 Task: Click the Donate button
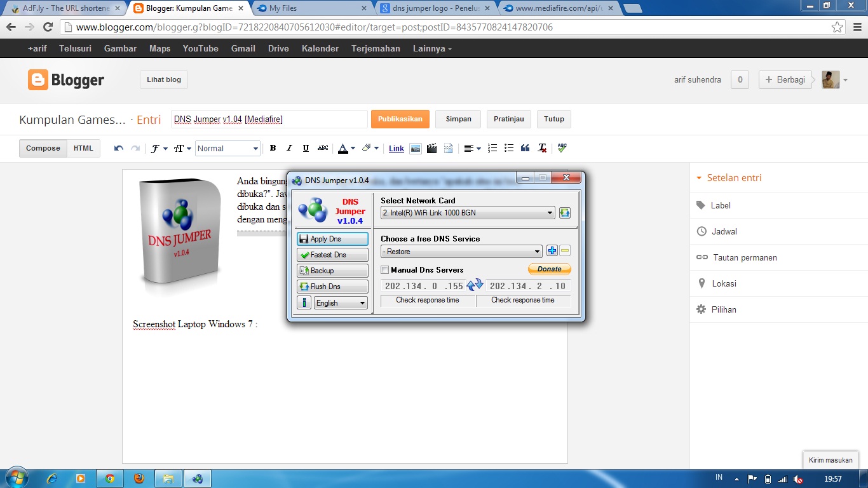[550, 269]
